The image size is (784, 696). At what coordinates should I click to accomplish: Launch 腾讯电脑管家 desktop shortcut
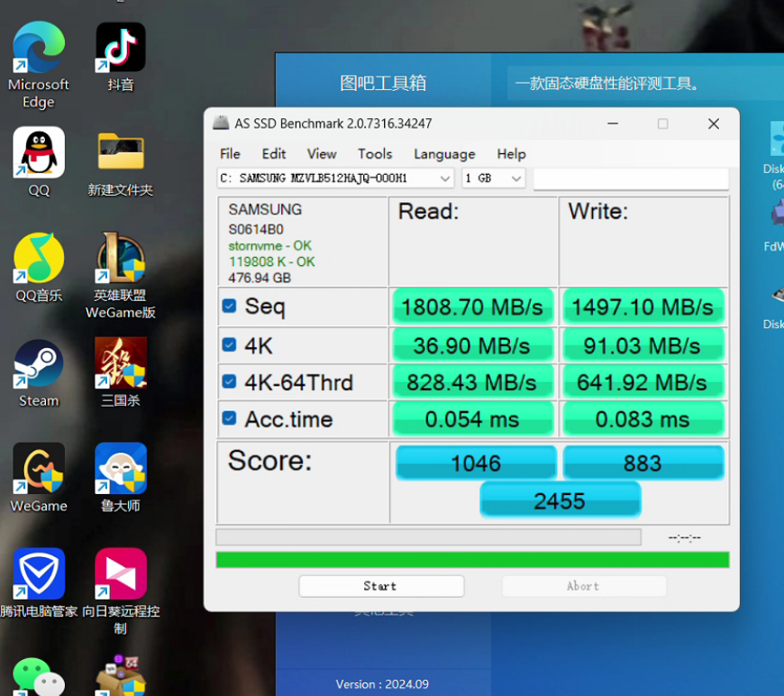[x=39, y=573]
